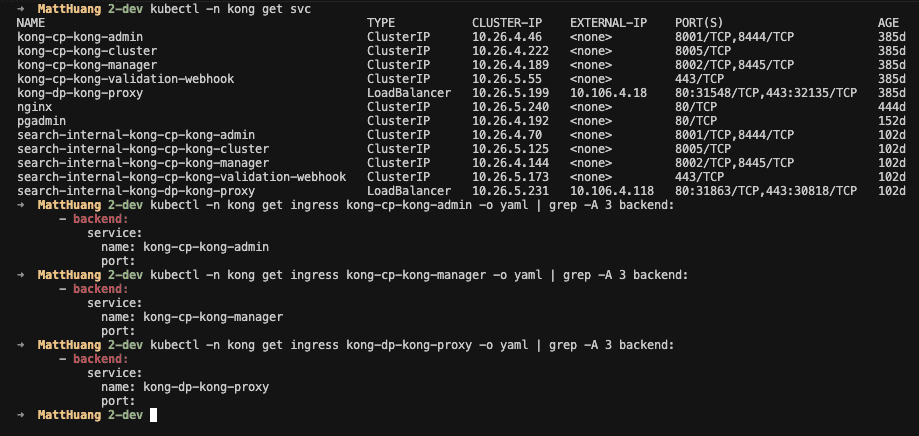919x436 pixels.
Task: Click external IP 10.106.4.18
Action: pos(609,92)
